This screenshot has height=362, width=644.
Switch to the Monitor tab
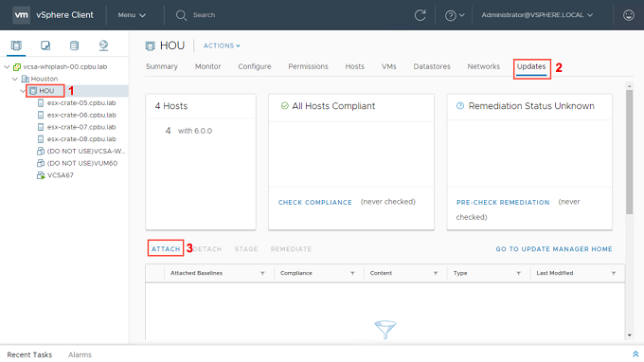tap(207, 66)
